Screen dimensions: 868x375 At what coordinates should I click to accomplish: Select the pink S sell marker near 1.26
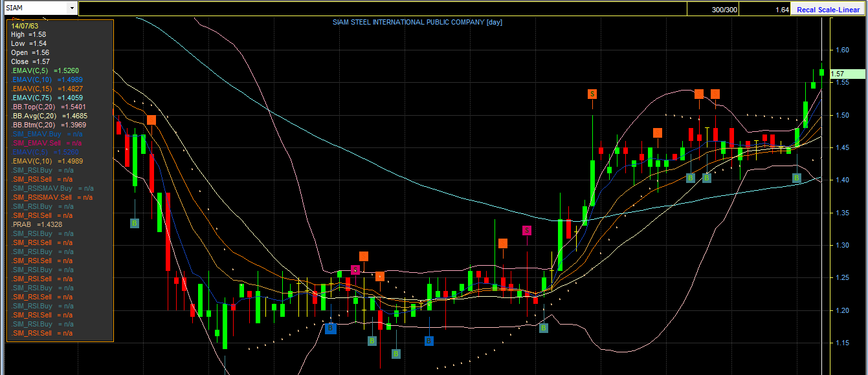(355, 270)
